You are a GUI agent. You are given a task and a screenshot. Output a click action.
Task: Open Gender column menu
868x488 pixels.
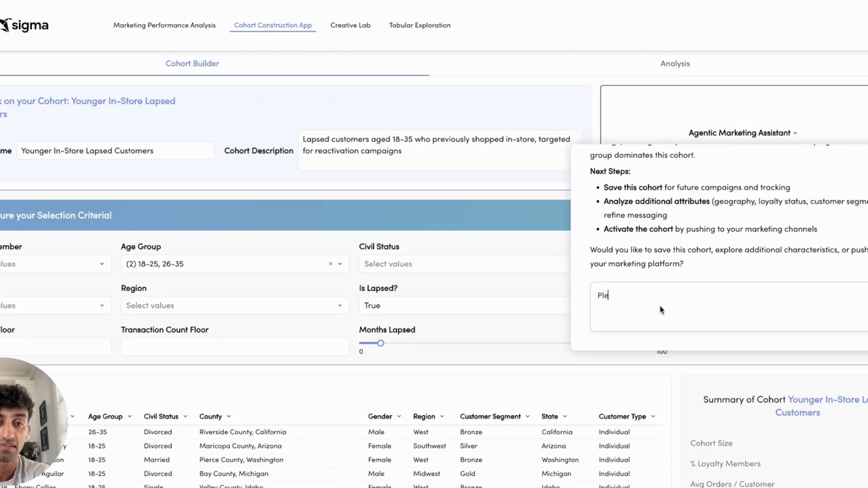click(399, 417)
